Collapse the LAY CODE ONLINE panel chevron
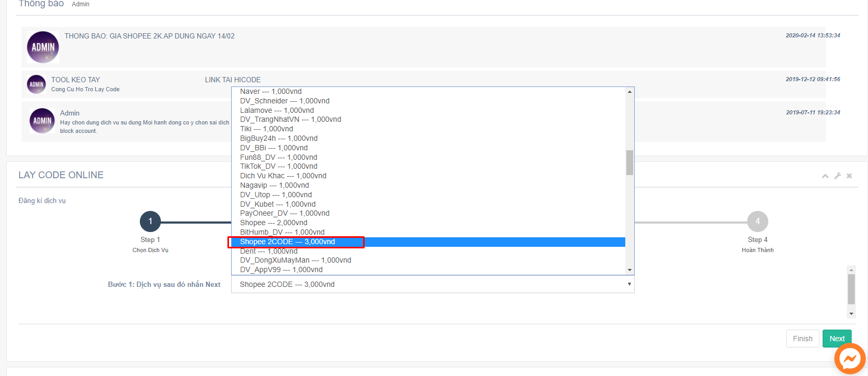The height and width of the screenshot is (376, 868). 825,176
